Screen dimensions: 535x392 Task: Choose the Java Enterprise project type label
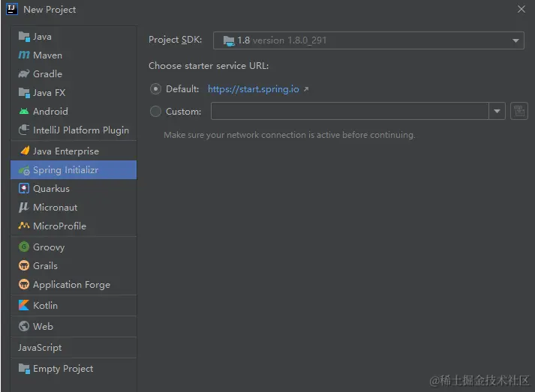click(x=66, y=151)
